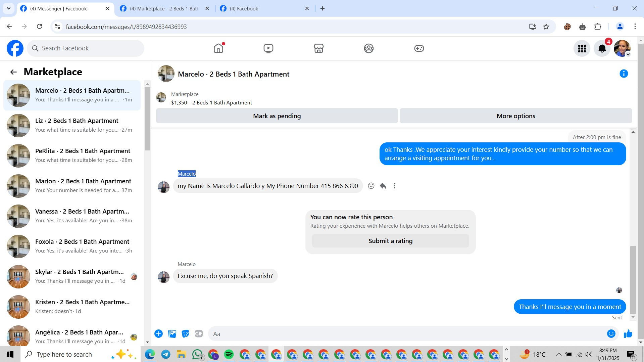Open listing $1,350 - 2 Beds 1 Bath Apartment

tap(211, 102)
